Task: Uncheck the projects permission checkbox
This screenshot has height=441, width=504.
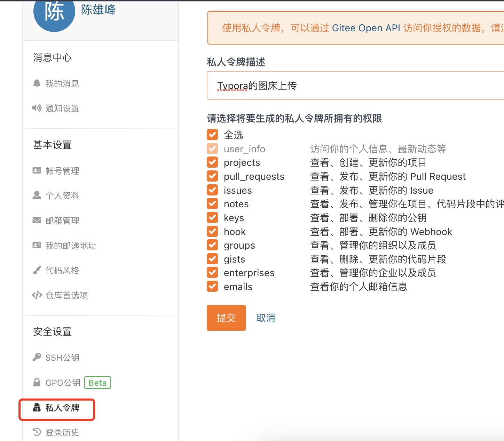Action: pyautogui.click(x=212, y=162)
